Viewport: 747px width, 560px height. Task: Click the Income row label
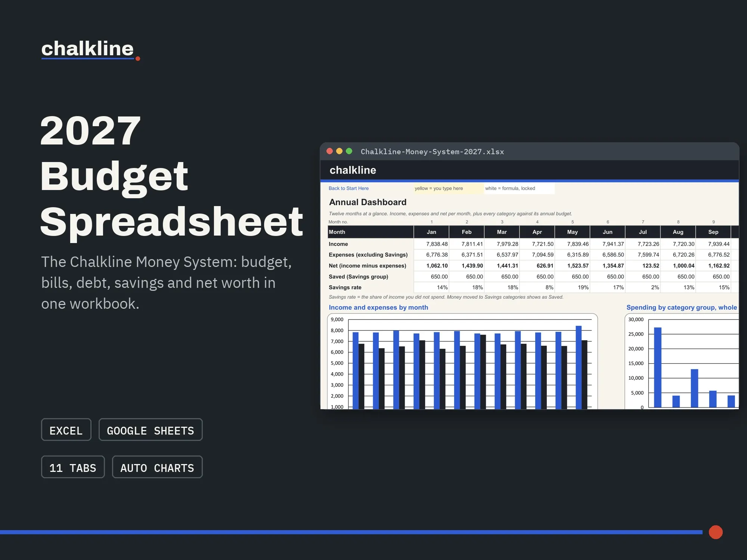[x=338, y=244]
